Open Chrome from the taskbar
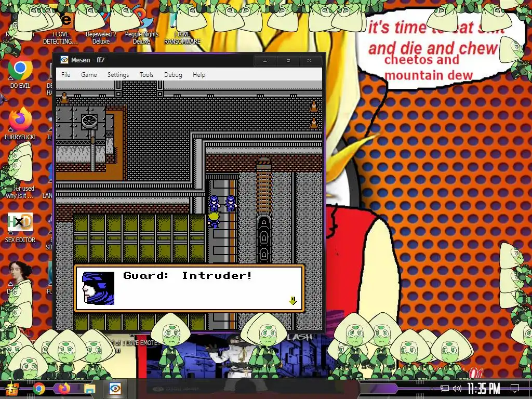This screenshot has height=399, width=532. click(38, 389)
